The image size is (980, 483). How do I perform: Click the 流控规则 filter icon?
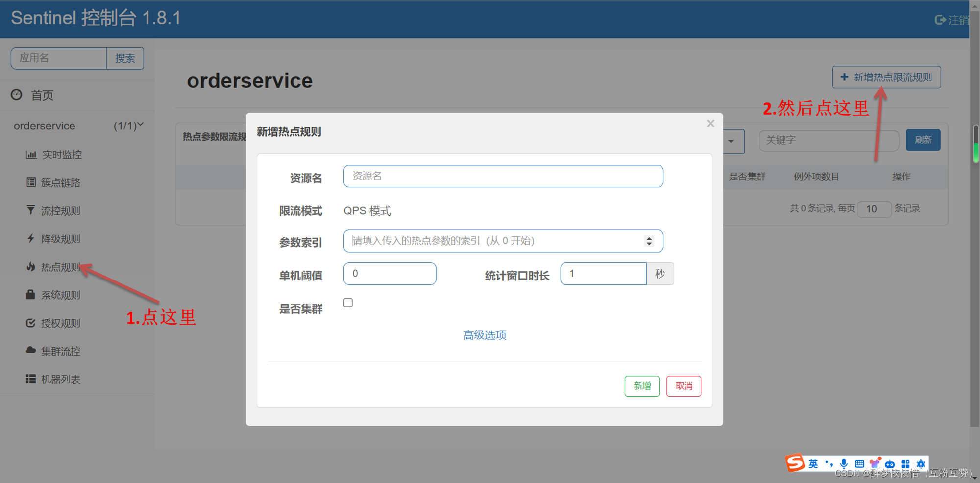31,210
